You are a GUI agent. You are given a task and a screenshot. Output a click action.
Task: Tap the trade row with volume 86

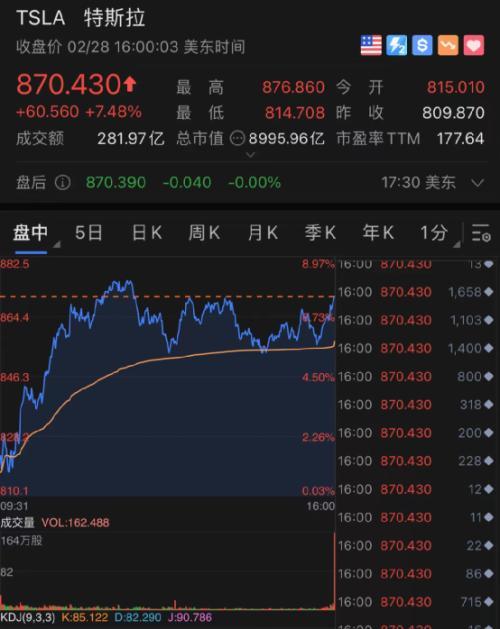coord(416,574)
